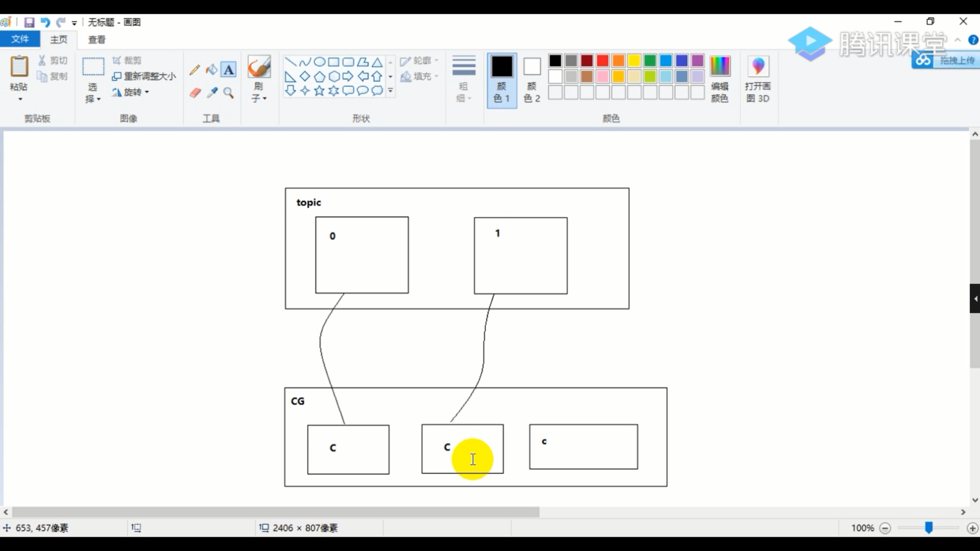The width and height of the screenshot is (980, 551).
Task: Open the File menu tab
Action: pos(20,39)
